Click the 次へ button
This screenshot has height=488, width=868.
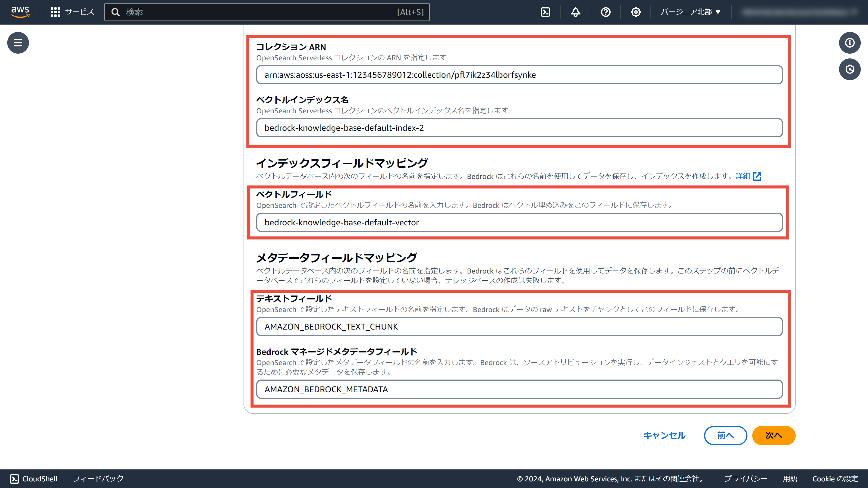click(x=773, y=436)
